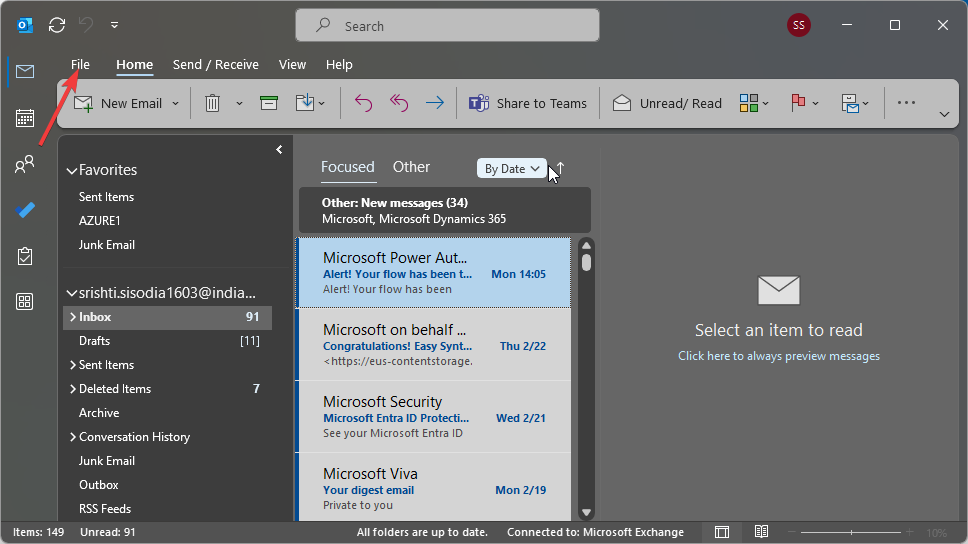
Task: Expand the Conversation History folder chevron
Action: tap(73, 437)
